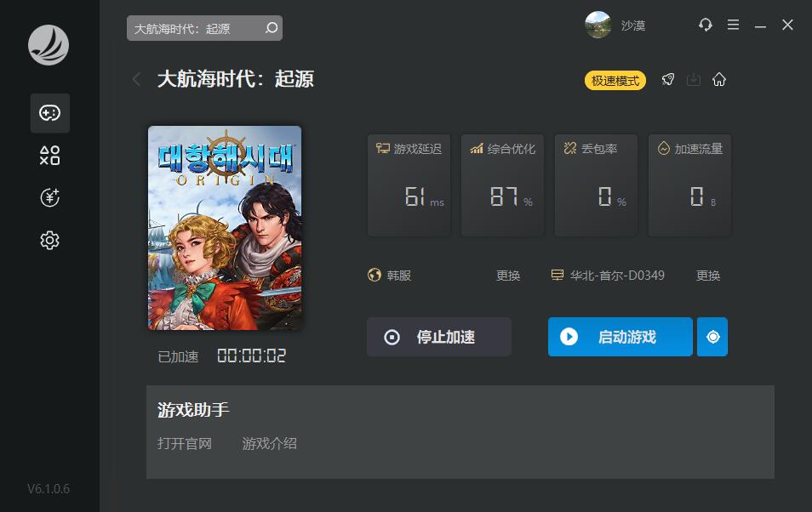
Task: Open launch options button beside 启动游戏
Action: click(712, 337)
